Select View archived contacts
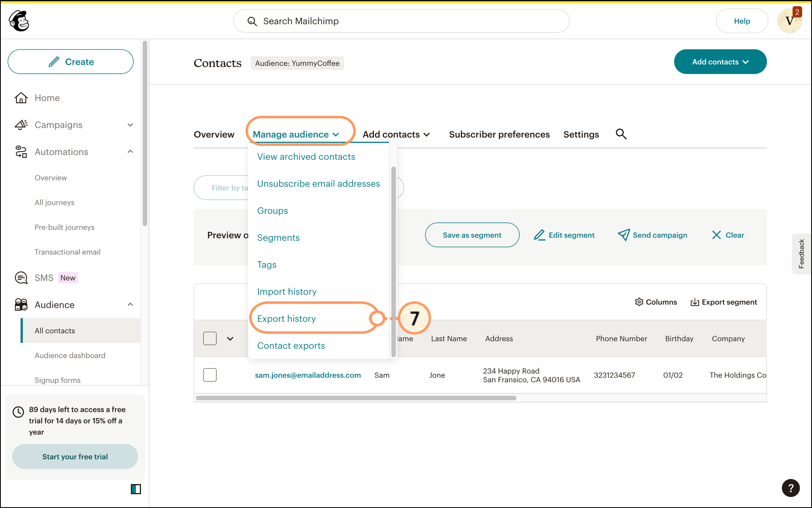This screenshot has height=508, width=812. [x=306, y=157]
